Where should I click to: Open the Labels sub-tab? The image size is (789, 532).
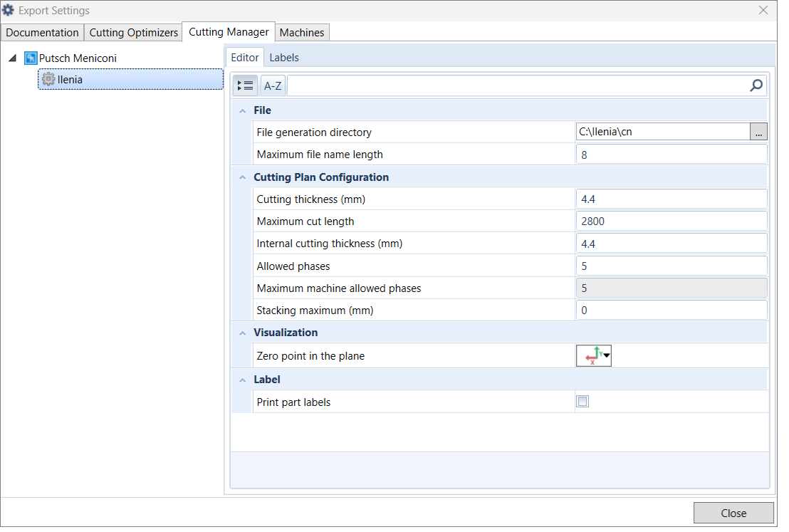click(x=284, y=58)
